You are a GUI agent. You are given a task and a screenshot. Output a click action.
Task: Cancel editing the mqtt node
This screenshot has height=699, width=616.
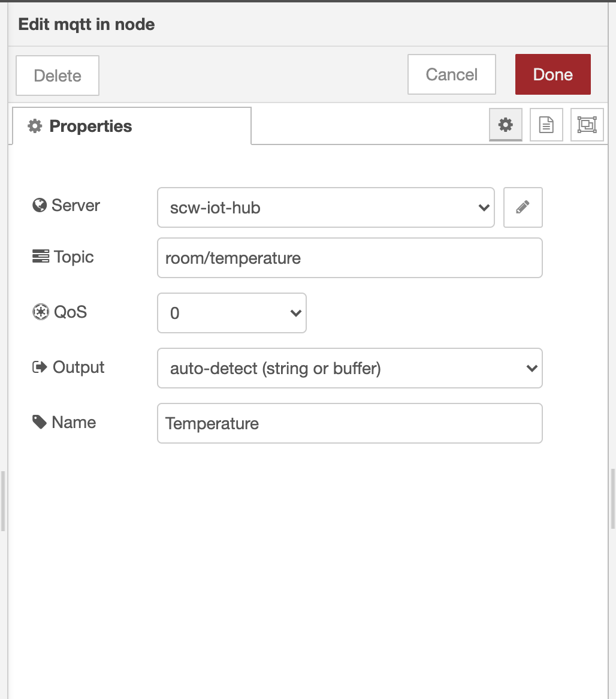[451, 75]
